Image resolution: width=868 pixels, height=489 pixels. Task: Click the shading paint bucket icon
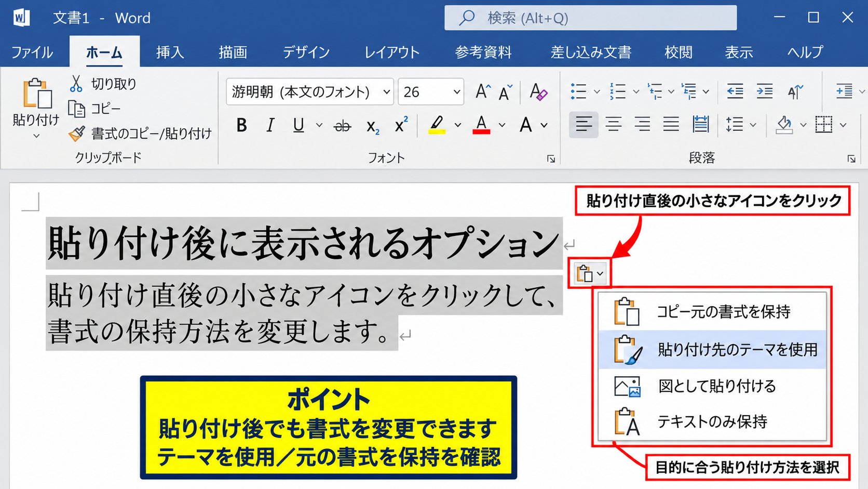[784, 125]
